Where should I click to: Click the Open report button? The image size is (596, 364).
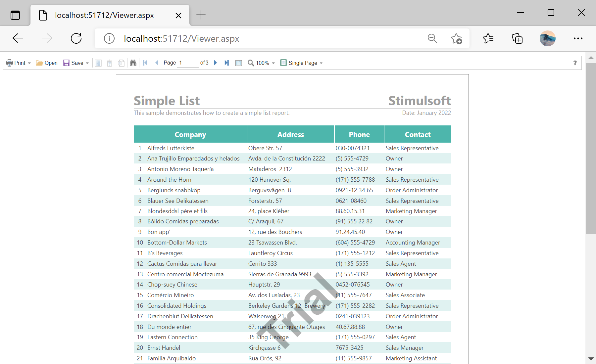click(x=47, y=63)
